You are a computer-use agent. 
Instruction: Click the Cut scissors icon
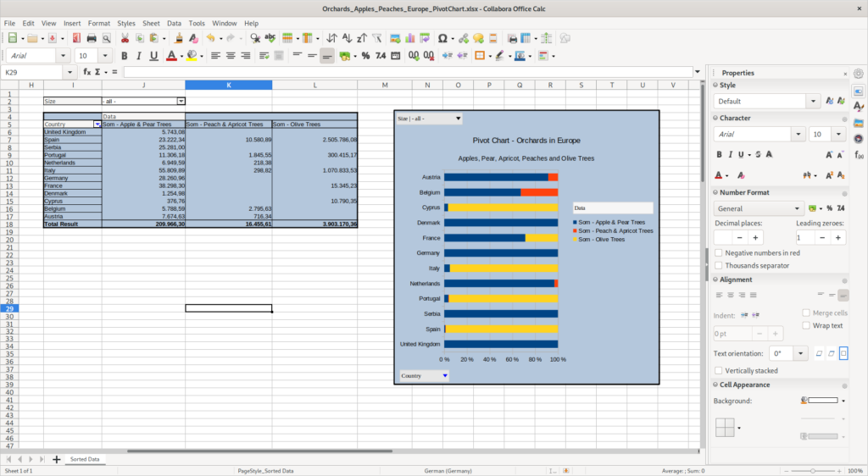point(125,38)
